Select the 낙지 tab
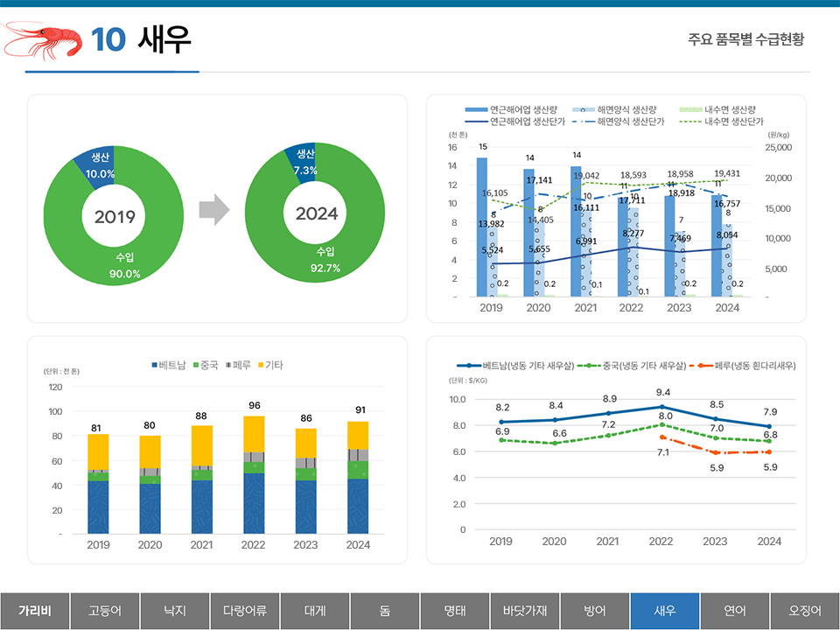The image size is (840, 630). coord(175,611)
